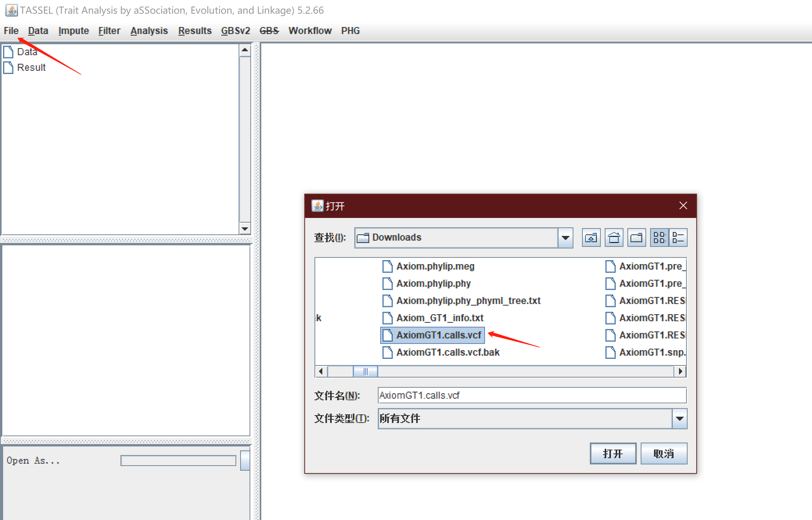Select the Result node in the tree
Image resolution: width=812 pixels, height=520 pixels.
pyautogui.click(x=31, y=67)
